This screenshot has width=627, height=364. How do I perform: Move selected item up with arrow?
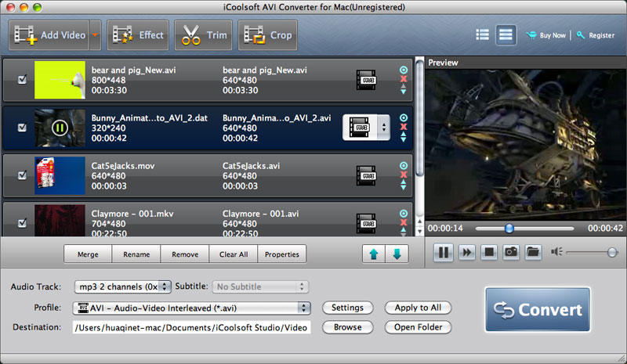pos(374,254)
